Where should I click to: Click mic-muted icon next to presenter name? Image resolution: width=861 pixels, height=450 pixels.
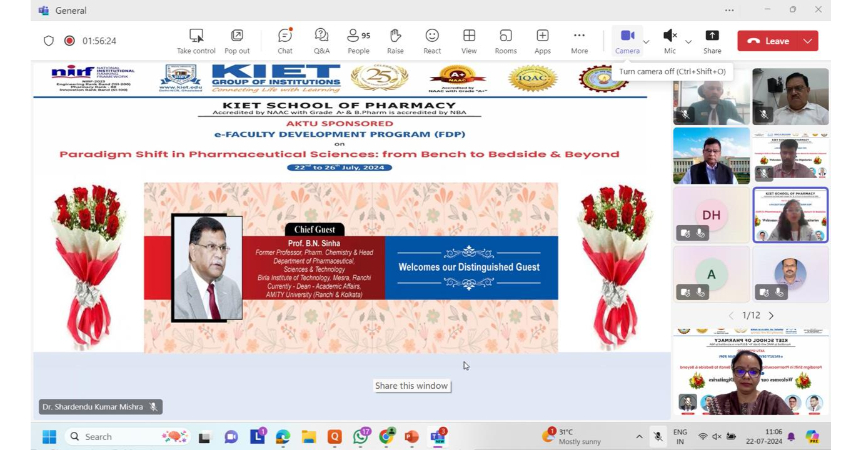(x=154, y=407)
